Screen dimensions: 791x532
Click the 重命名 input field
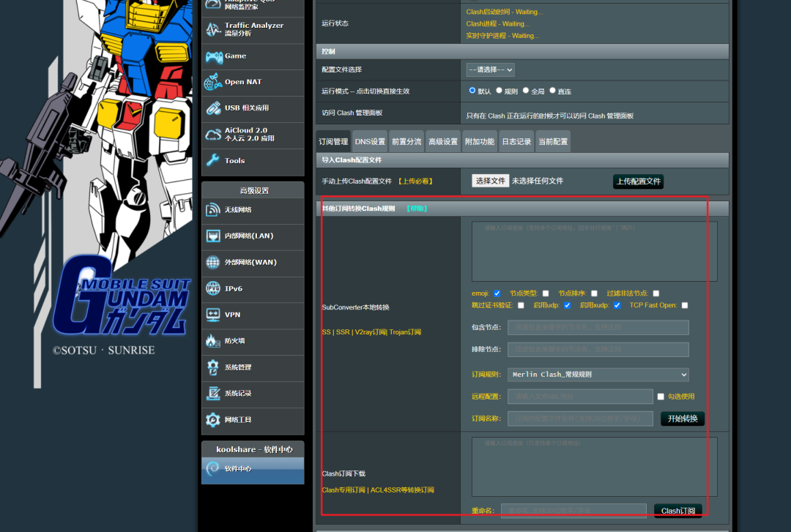(x=573, y=511)
